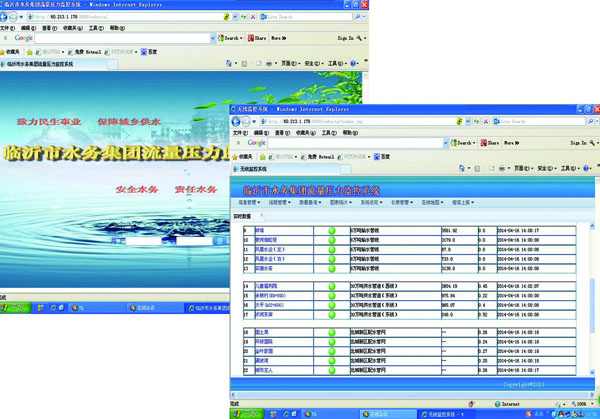The height and width of the screenshot is (419, 600).
Task: Click the green status indicator in the 国土局 row
Action: click(331, 332)
